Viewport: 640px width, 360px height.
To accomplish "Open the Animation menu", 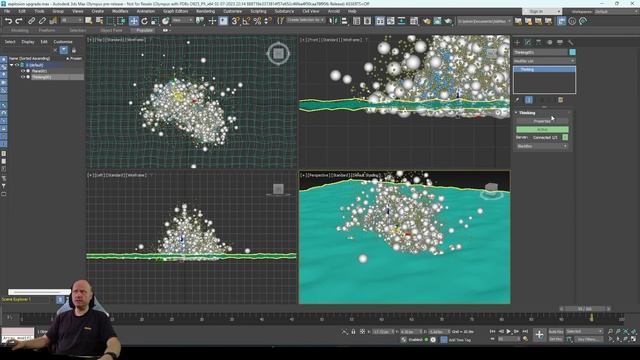I will pyautogui.click(x=146, y=11).
